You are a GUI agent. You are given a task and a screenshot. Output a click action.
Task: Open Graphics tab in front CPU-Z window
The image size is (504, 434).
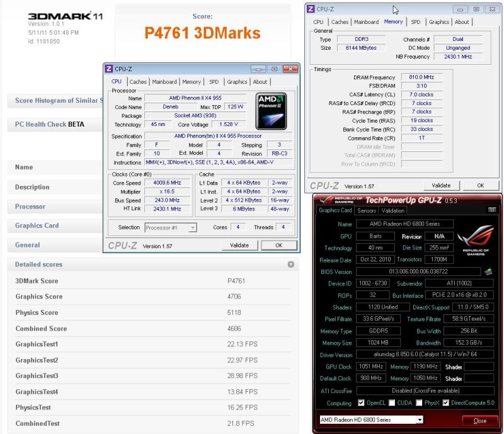click(237, 82)
